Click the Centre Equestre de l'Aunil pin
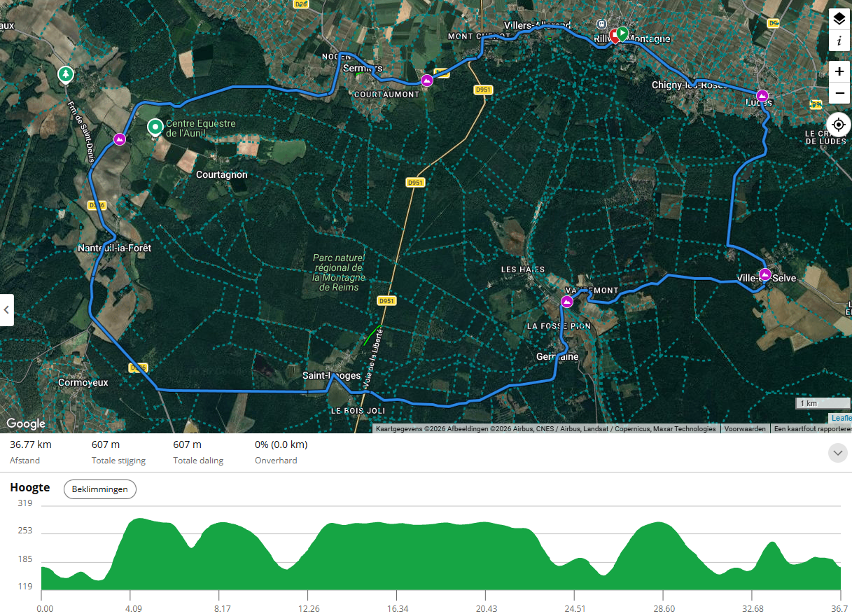The width and height of the screenshot is (852, 616). click(x=155, y=127)
